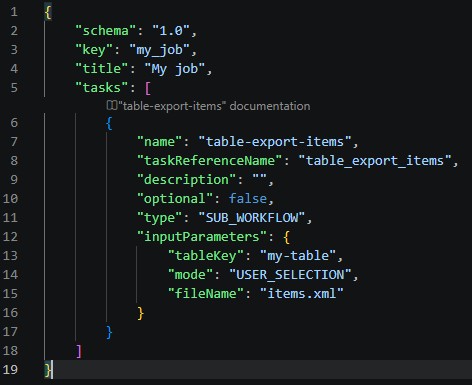The height and width of the screenshot is (385, 472).
Task: Click the "name" property key
Action: coord(160,142)
